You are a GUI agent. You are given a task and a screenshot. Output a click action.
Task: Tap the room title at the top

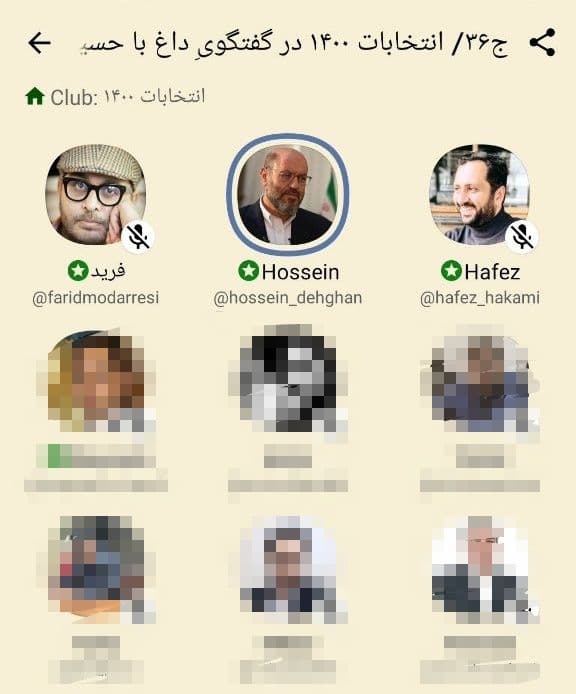(x=294, y=43)
